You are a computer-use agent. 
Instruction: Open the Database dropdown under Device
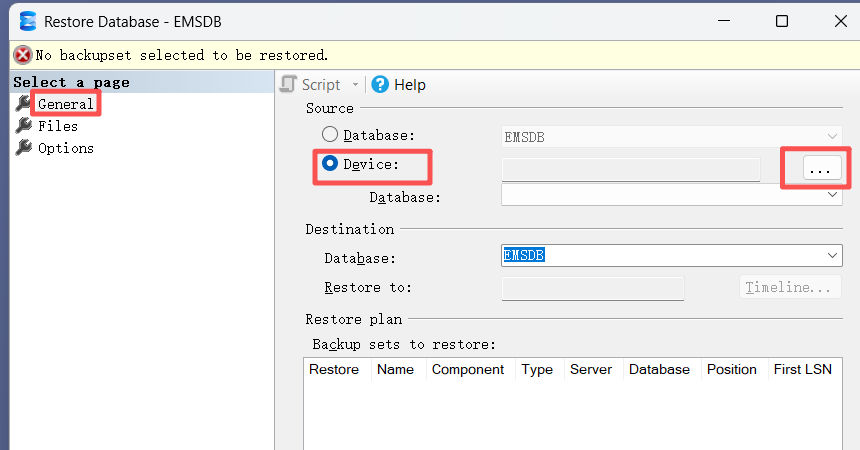tap(833, 197)
